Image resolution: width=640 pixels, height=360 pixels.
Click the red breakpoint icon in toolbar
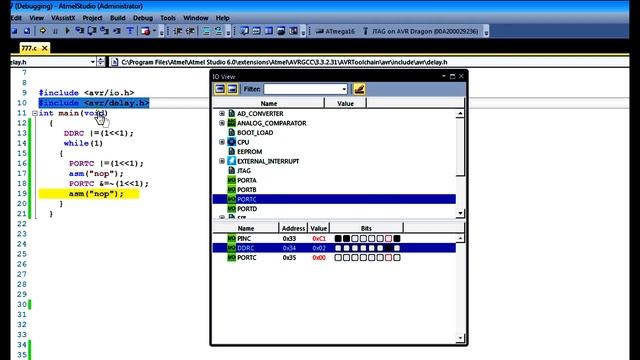(x=145, y=31)
